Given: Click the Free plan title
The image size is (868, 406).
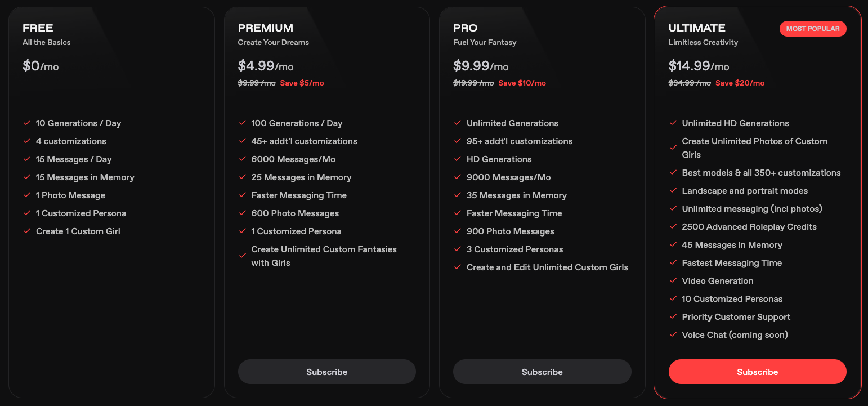Looking at the screenshot, I should coord(38,28).
